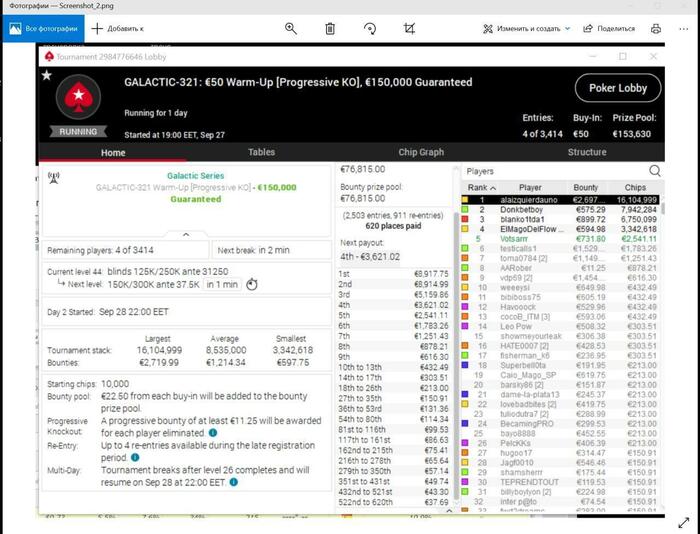
Task: Select player row Donkbetboy
Action: 560,209
